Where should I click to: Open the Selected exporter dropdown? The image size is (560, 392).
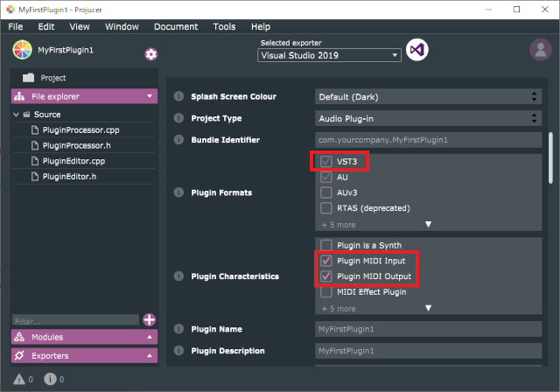(329, 55)
